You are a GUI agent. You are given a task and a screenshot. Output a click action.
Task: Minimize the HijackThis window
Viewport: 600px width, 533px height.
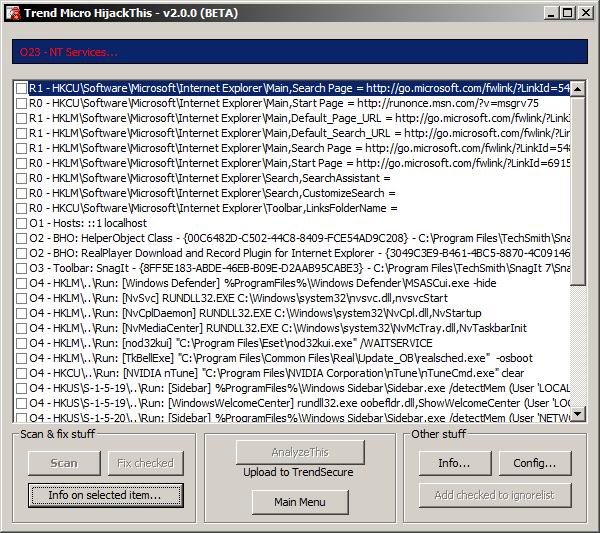(551, 13)
